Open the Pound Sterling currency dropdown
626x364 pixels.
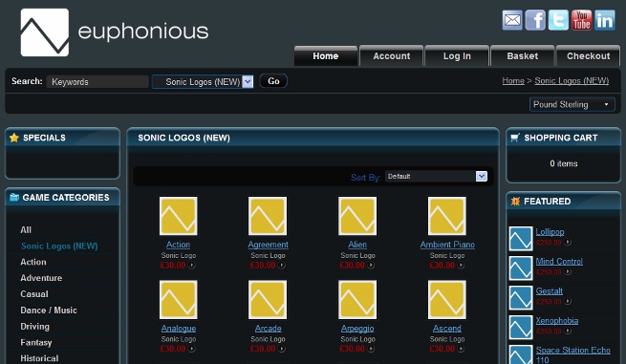click(x=572, y=104)
